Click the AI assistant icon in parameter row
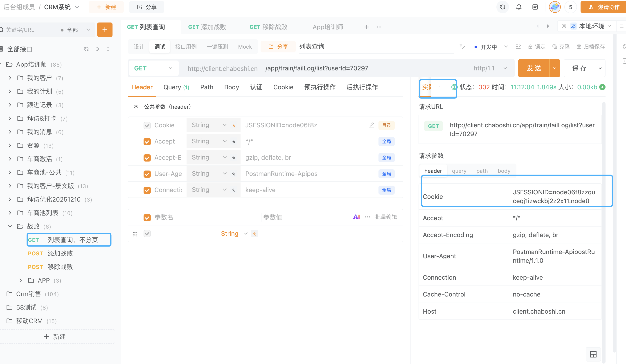 [356, 217]
